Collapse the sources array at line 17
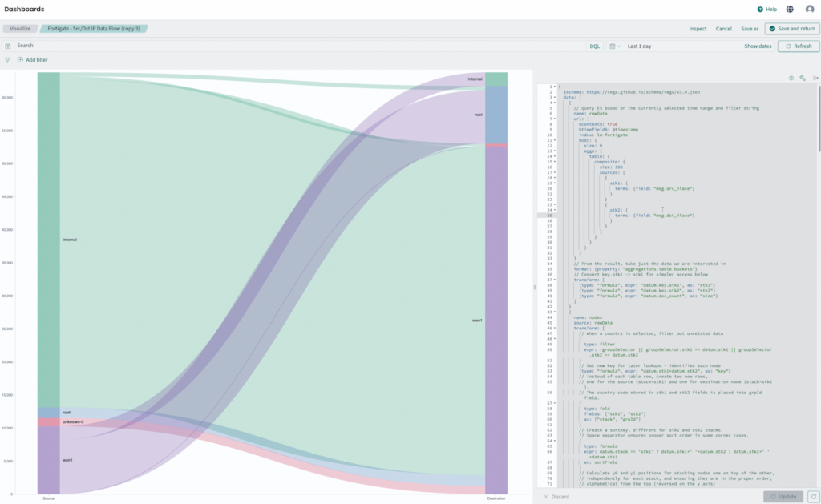This screenshot has height=504, width=821. 555,172
